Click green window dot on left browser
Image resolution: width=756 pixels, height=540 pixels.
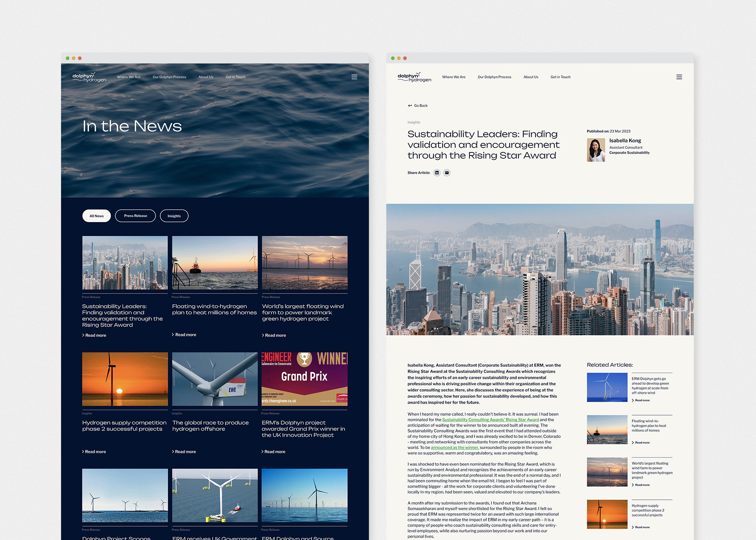68,58
